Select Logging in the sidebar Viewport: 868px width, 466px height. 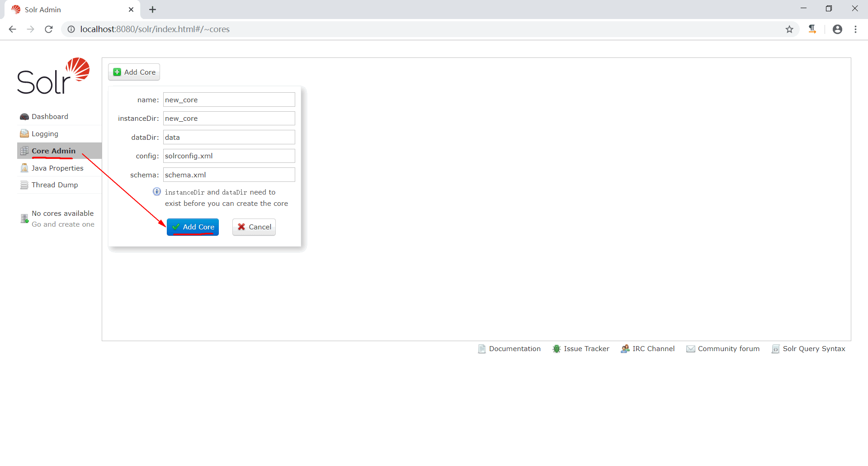[x=44, y=133]
